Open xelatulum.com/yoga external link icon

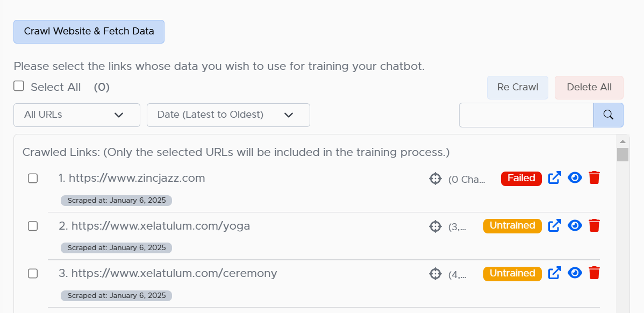[x=555, y=225]
